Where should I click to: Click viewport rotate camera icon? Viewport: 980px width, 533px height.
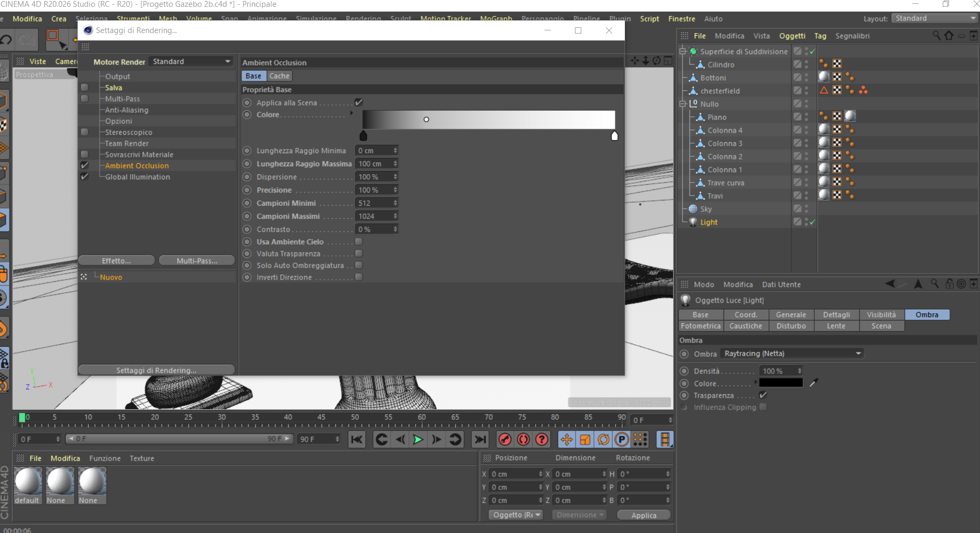pos(656,61)
